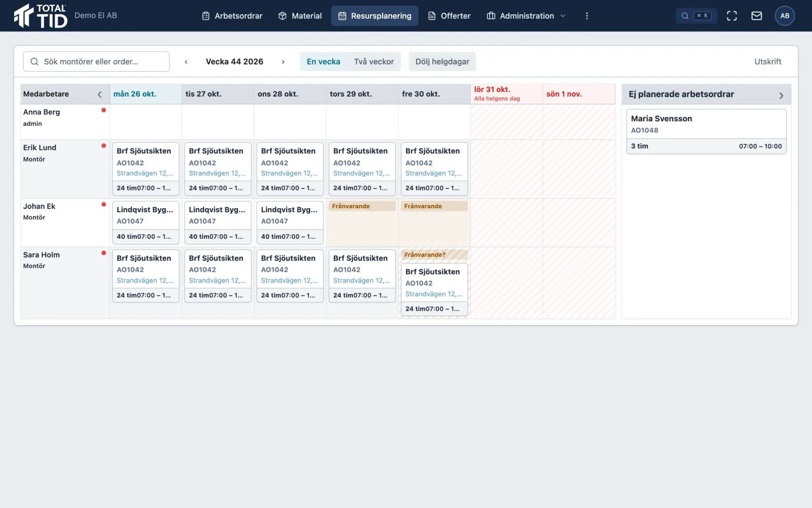Go to next week arrow
This screenshot has height=508, width=812.
(x=283, y=61)
